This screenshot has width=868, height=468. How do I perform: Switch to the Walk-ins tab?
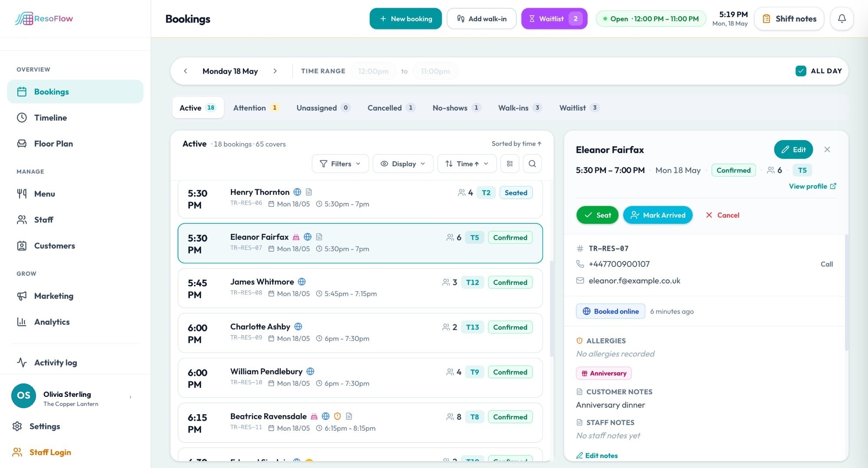tap(520, 108)
